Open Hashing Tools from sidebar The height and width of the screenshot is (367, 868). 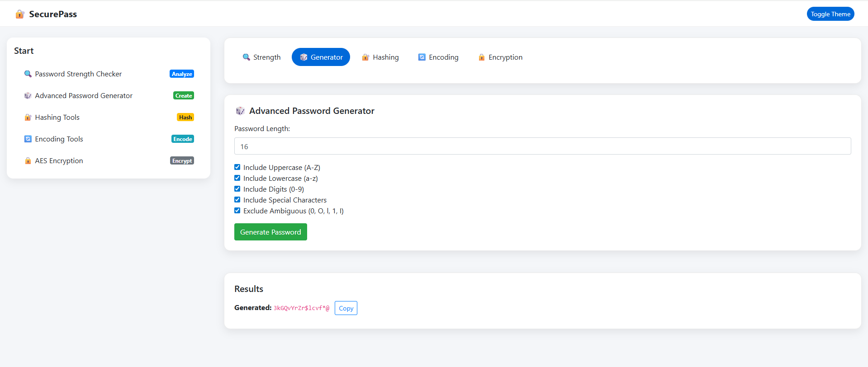pyautogui.click(x=109, y=117)
